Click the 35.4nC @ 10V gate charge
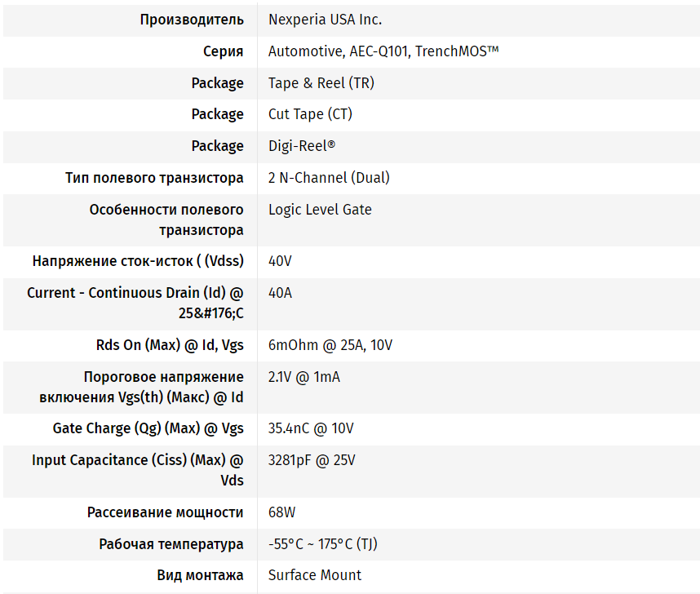Viewport: 700px width, 594px height. [311, 428]
